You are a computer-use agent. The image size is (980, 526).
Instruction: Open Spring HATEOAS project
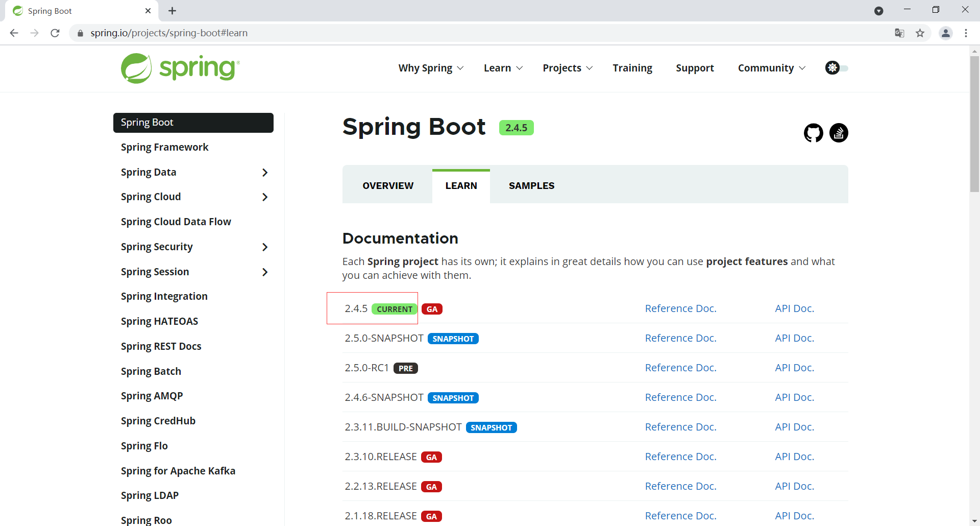pyautogui.click(x=159, y=321)
